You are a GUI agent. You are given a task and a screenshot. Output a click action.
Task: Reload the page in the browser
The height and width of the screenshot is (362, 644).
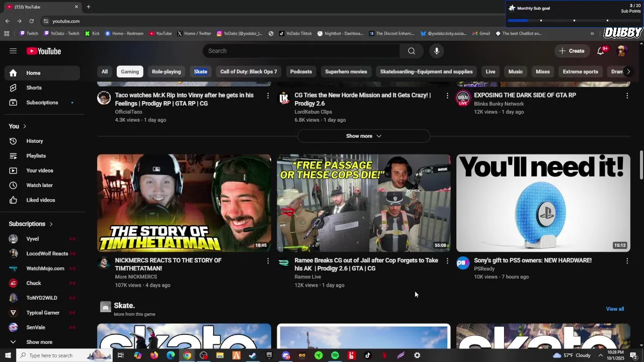point(31,21)
